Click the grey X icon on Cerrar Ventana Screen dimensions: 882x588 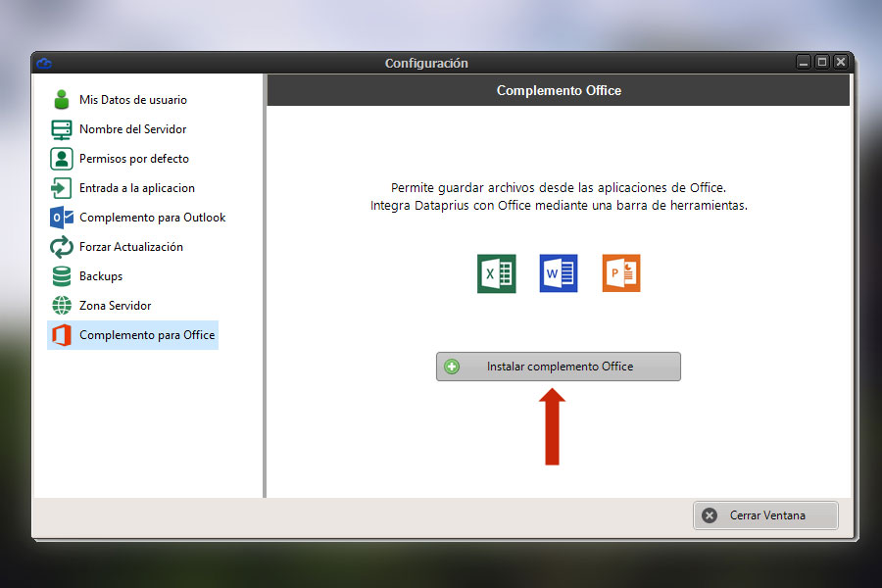710,515
